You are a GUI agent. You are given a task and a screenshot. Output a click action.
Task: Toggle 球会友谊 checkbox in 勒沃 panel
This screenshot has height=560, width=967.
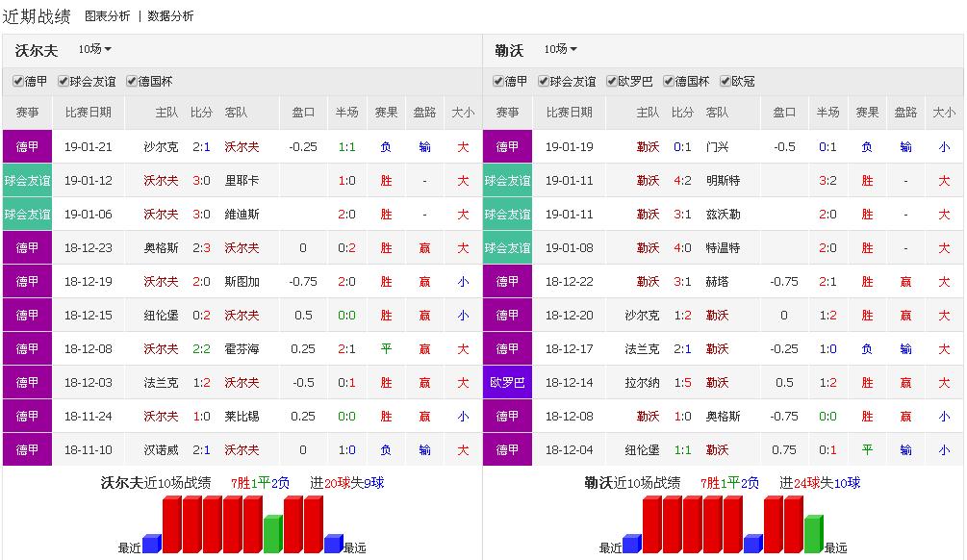tap(544, 82)
